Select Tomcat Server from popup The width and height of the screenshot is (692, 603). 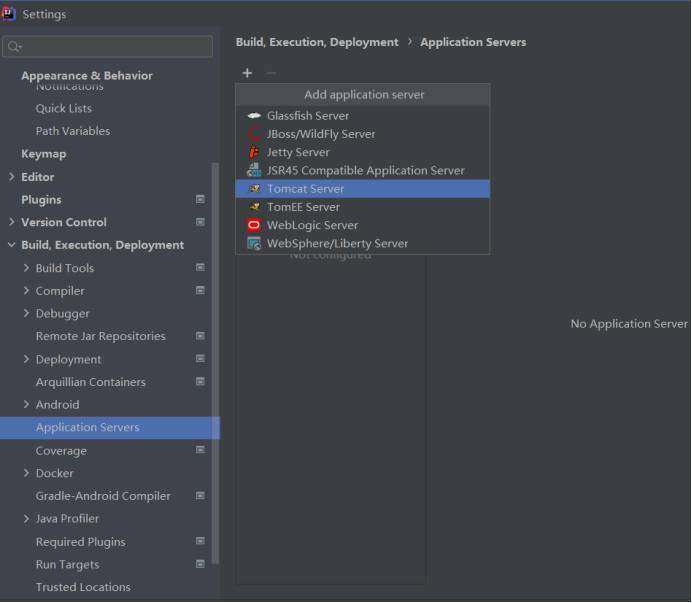(362, 188)
